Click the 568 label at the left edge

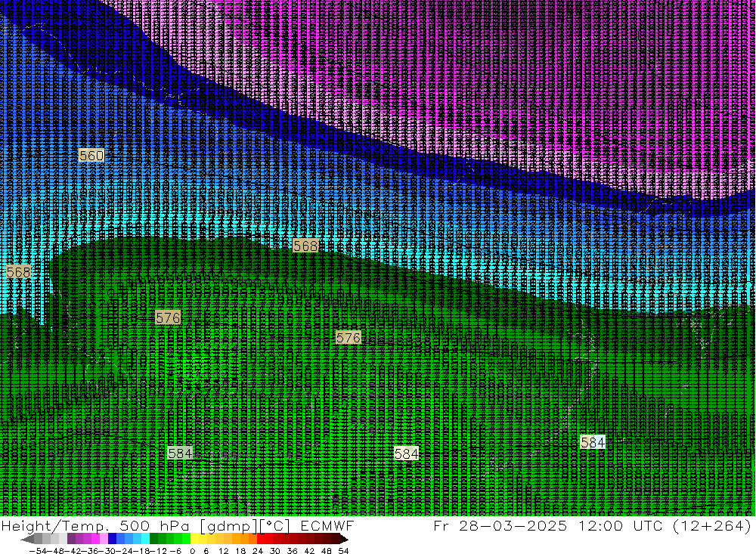[18, 272]
